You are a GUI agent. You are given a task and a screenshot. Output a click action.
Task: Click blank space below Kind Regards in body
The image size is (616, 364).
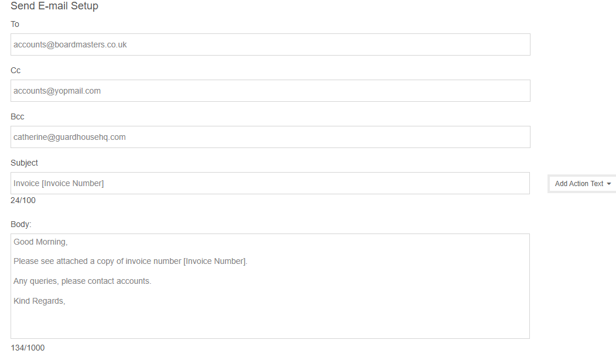270,322
